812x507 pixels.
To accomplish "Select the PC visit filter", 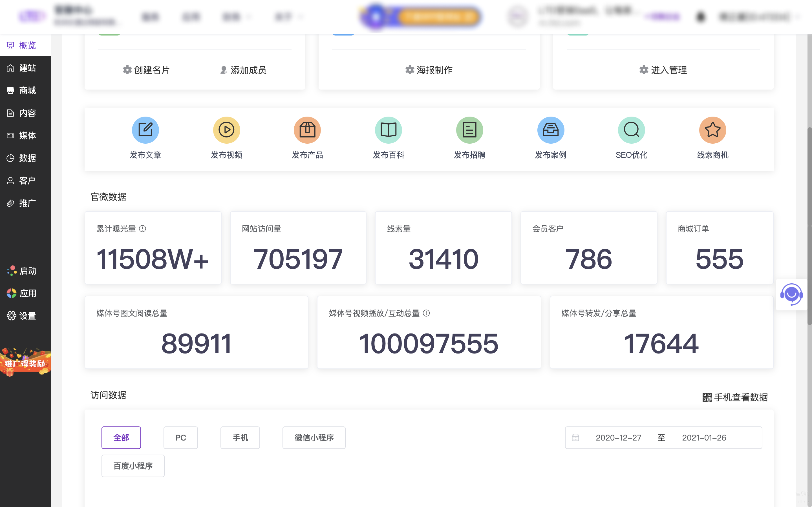I will click(x=180, y=438).
